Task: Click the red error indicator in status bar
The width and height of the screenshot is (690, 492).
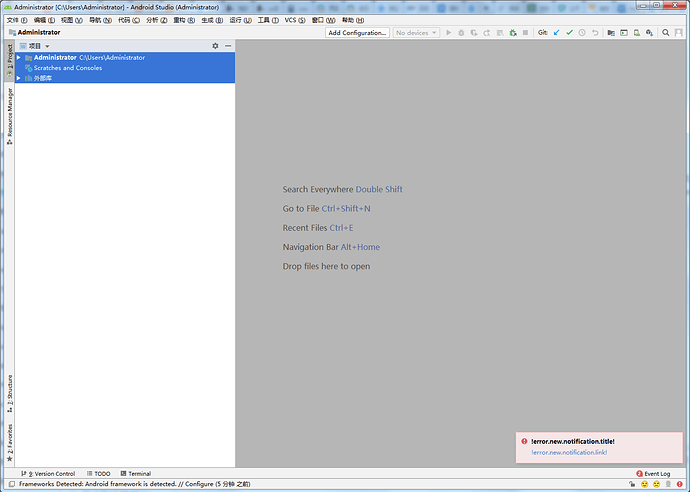Action: point(680,484)
